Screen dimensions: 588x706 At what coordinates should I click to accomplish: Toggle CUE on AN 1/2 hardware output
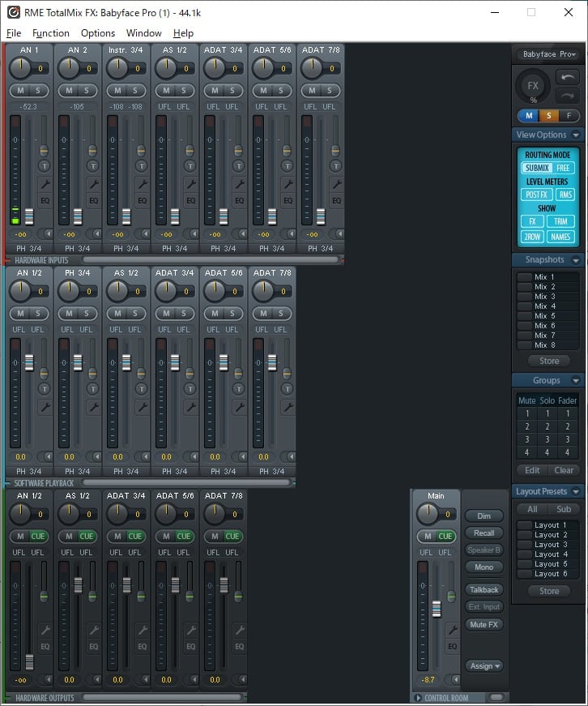point(37,536)
